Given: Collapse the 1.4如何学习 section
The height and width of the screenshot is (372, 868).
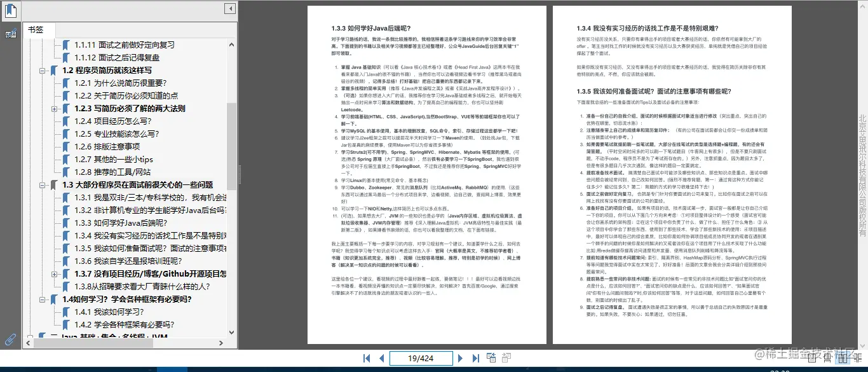Looking at the screenshot, I should point(43,300).
